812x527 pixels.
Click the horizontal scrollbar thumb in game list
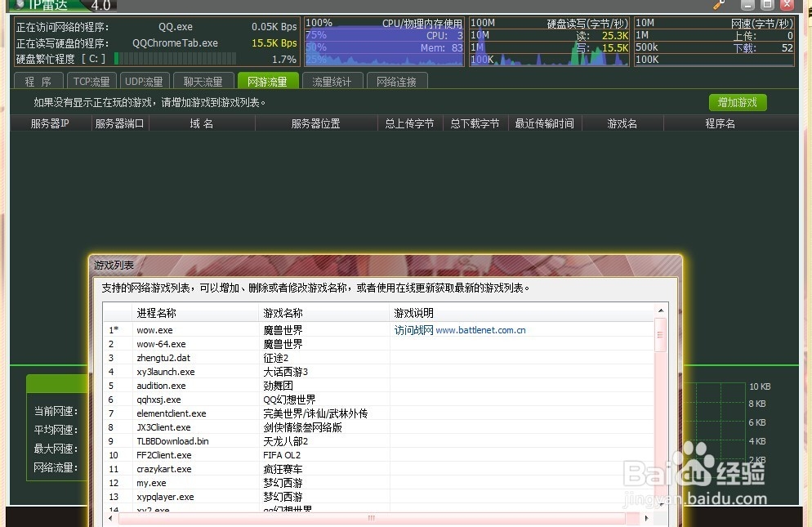[372, 518]
